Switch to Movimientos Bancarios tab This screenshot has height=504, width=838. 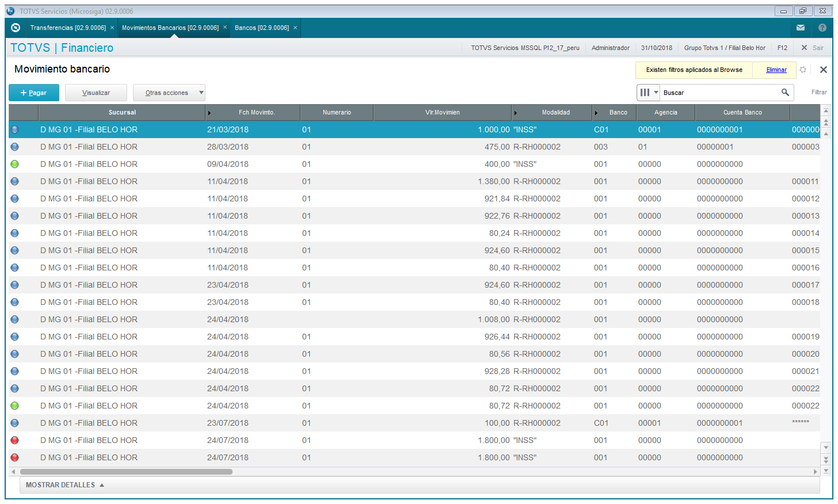pyautogui.click(x=170, y=28)
